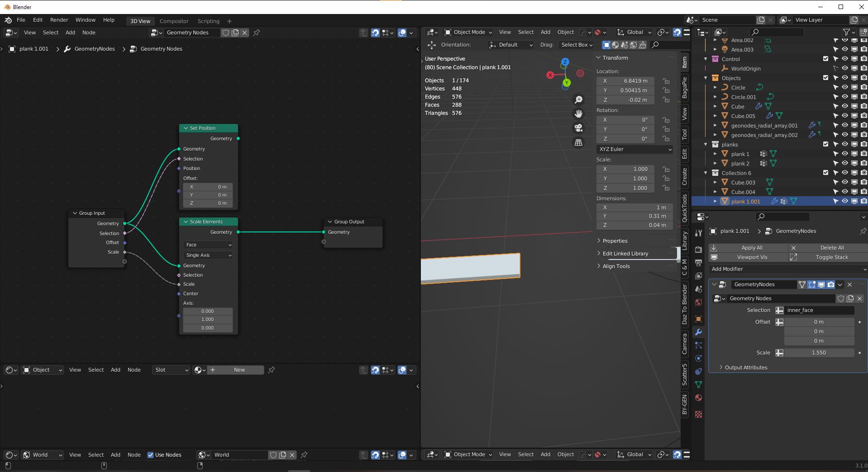Open the XYZ Euler rotation order dropdown
Screen dimensions: 868x472
(x=634, y=149)
